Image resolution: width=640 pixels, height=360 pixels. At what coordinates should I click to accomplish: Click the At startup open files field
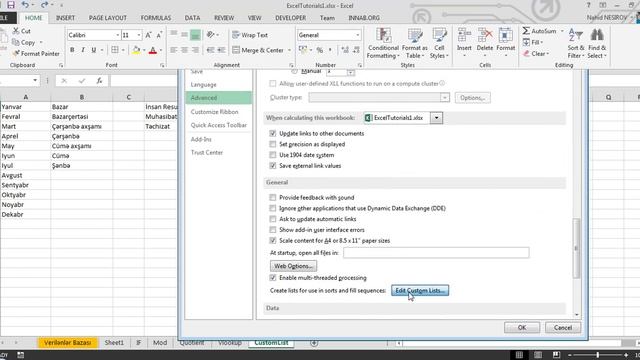coord(436,253)
